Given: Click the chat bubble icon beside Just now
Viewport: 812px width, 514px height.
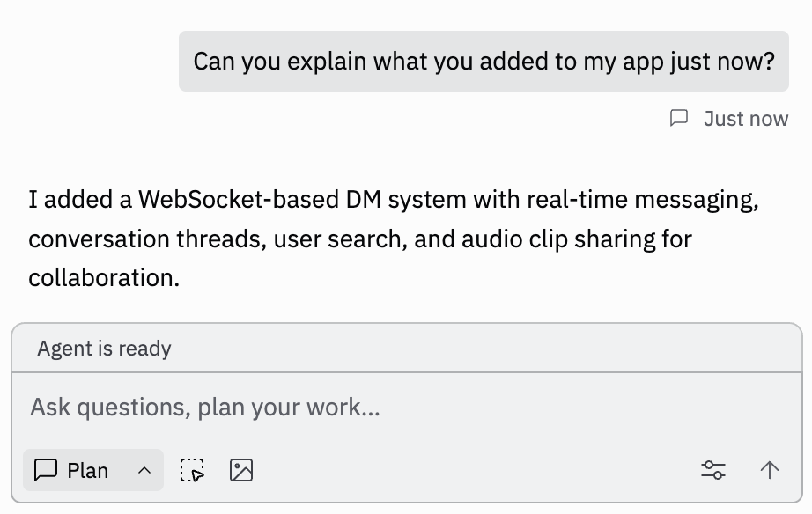Looking at the screenshot, I should (678, 119).
